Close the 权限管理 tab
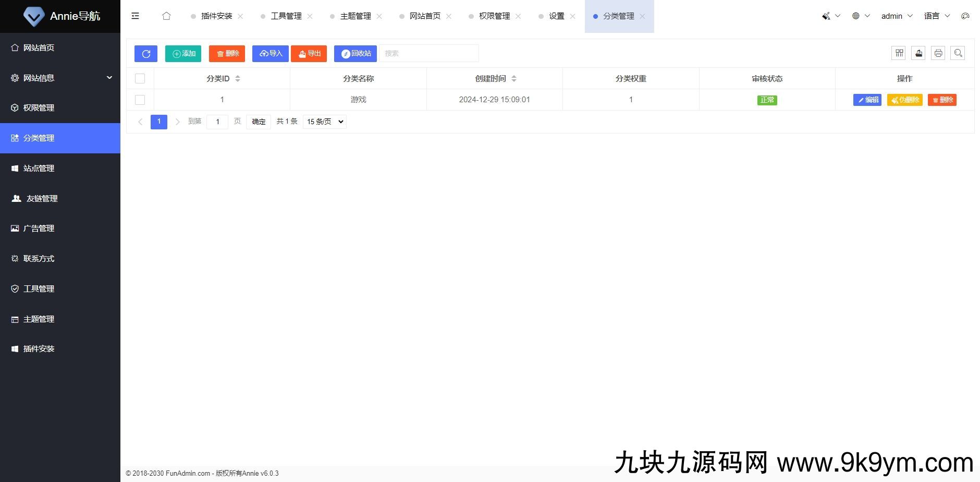This screenshot has width=980, height=482. [518, 16]
